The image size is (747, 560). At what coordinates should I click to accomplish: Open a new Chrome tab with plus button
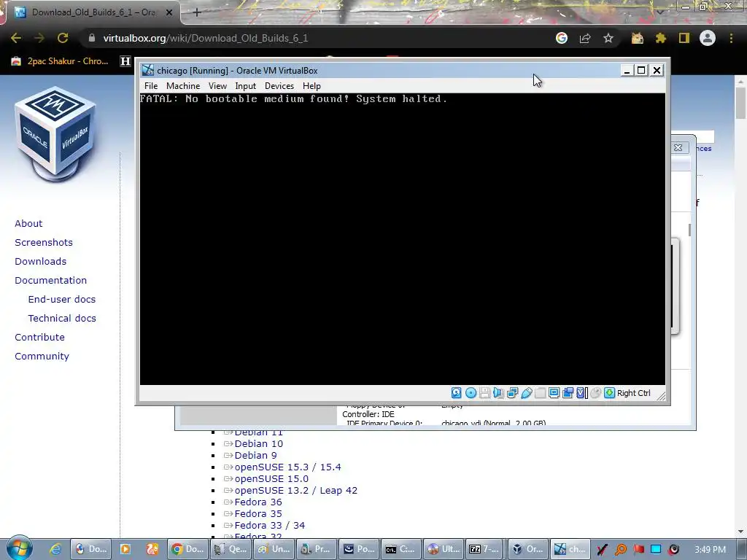pos(197,12)
